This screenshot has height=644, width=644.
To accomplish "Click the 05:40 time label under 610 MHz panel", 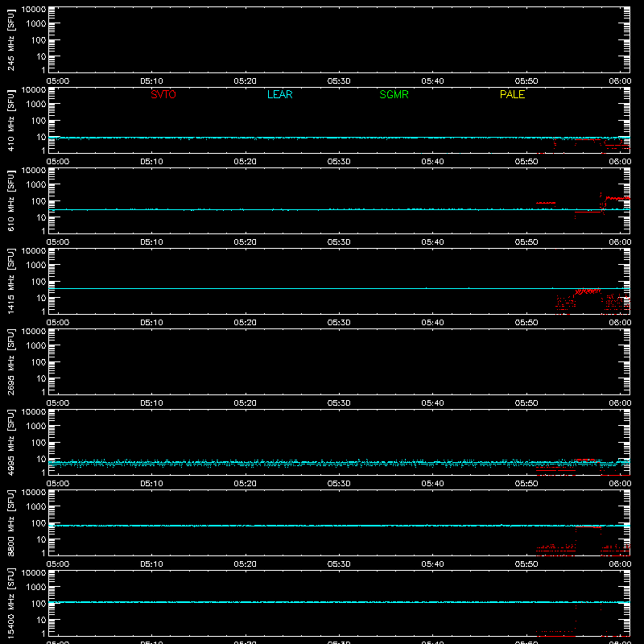I will point(432,242).
